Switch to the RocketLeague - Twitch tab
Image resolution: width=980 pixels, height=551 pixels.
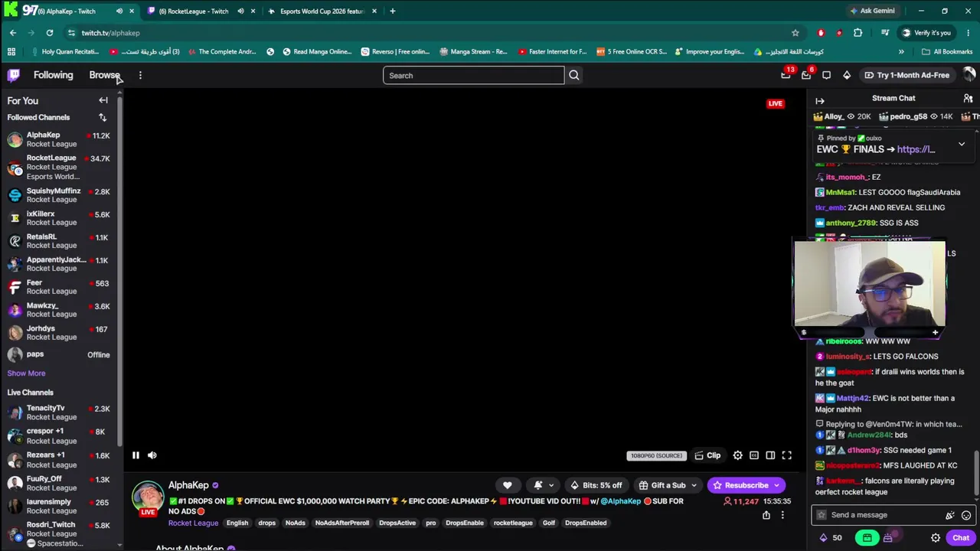[201, 11]
